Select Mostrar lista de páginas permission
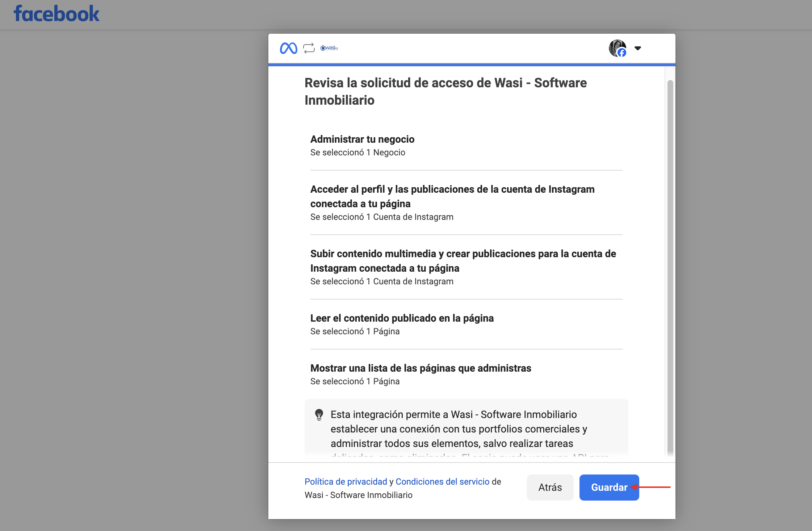 coord(420,368)
